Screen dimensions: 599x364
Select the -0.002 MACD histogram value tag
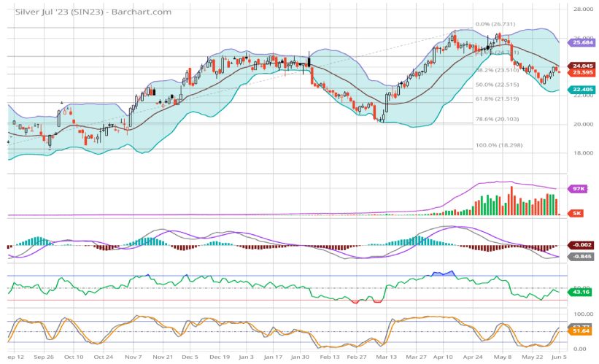click(x=581, y=245)
